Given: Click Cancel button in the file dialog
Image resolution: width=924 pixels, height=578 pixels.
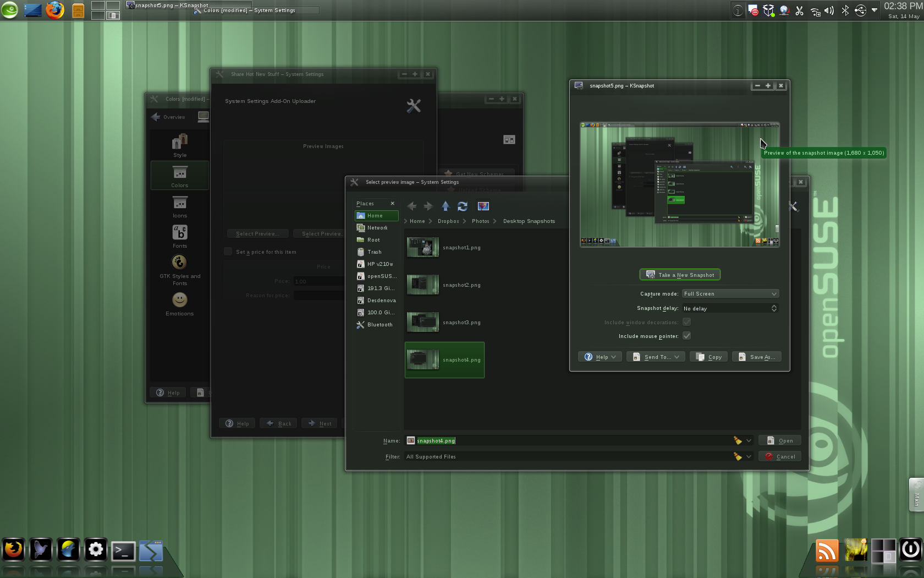Looking at the screenshot, I should [780, 457].
